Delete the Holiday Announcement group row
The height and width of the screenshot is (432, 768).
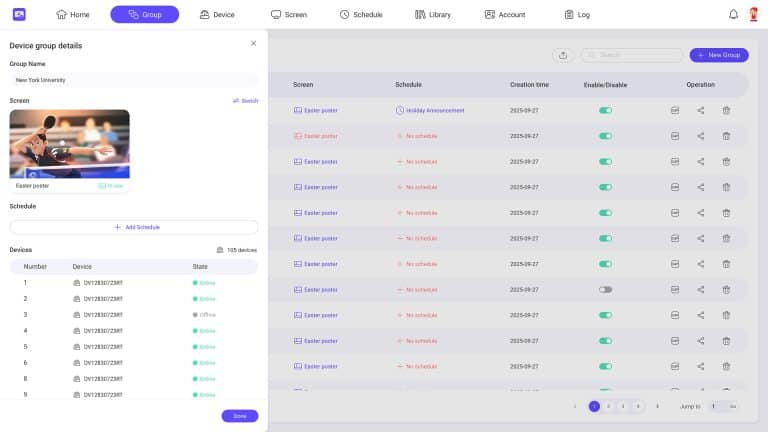click(726, 110)
